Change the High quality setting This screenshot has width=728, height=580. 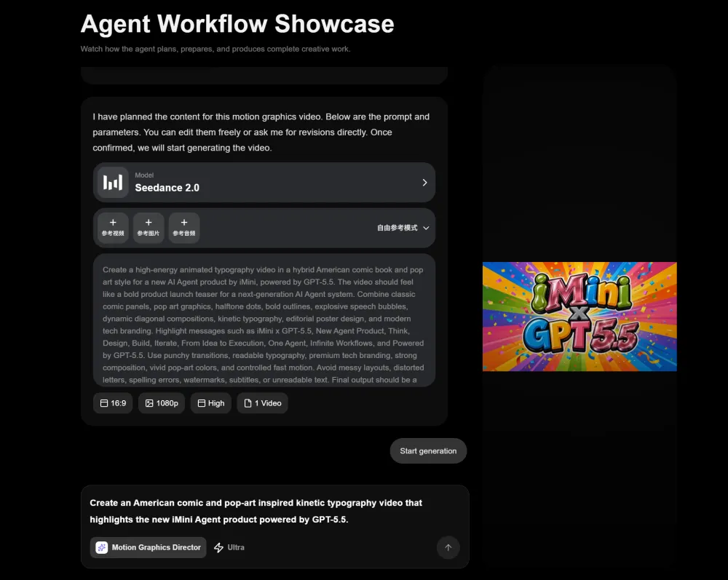[211, 403]
